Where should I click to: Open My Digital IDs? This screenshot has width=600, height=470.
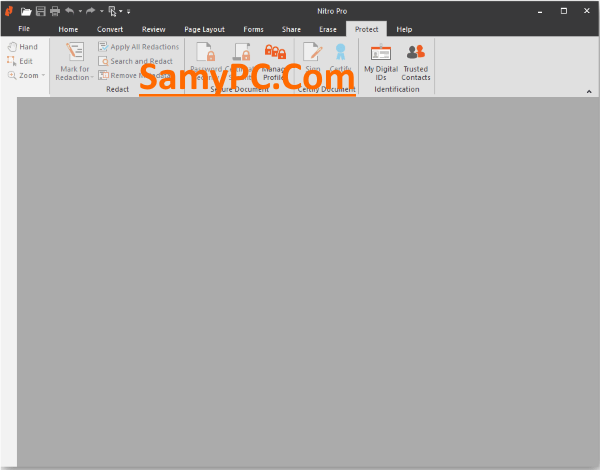coord(381,62)
